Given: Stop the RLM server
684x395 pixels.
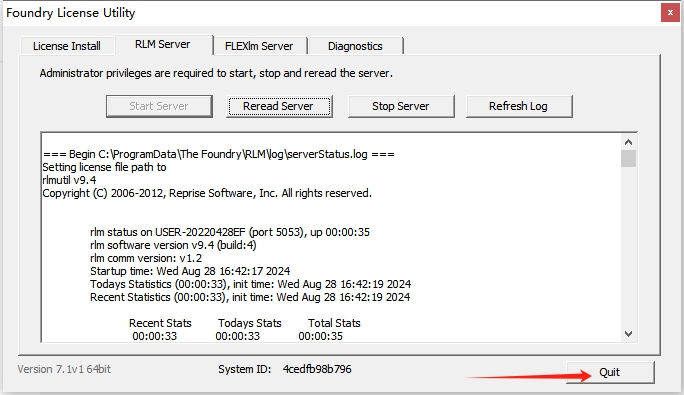Looking at the screenshot, I should click(400, 106).
